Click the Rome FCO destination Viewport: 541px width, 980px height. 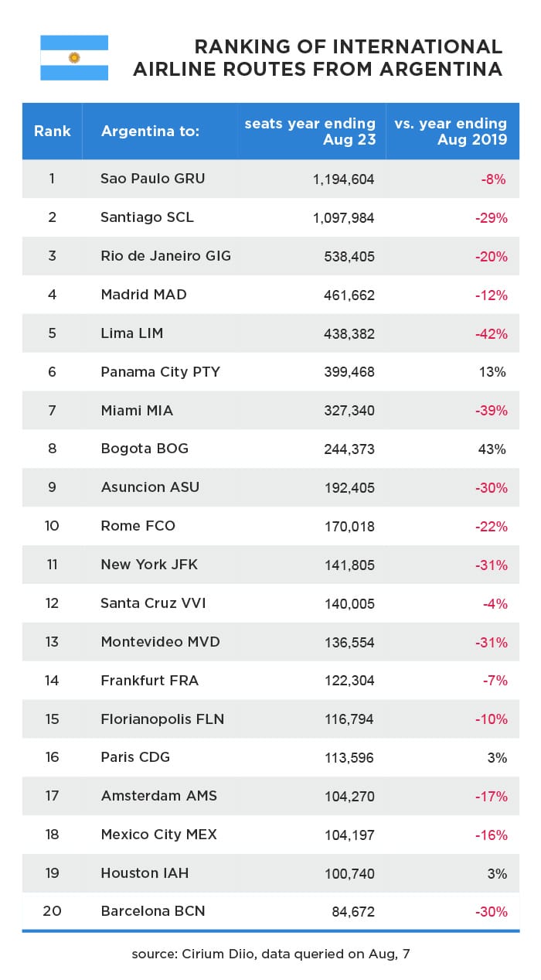[138, 526]
